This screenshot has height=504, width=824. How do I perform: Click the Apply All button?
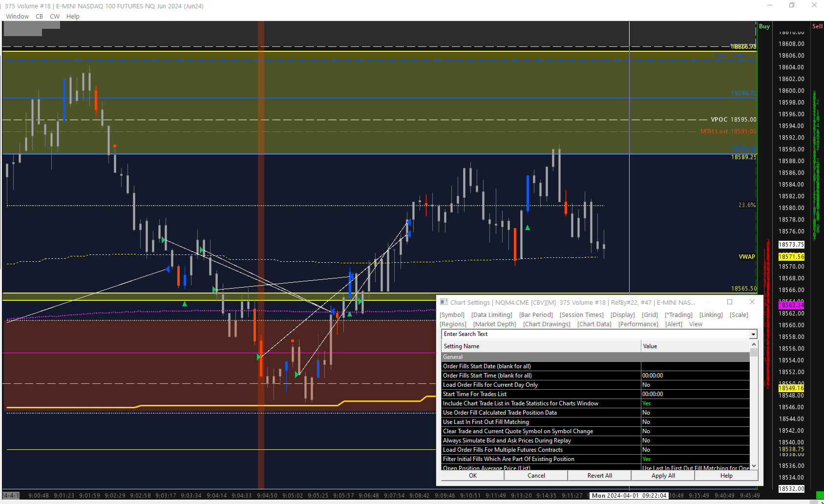pyautogui.click(x=663, y=476)
